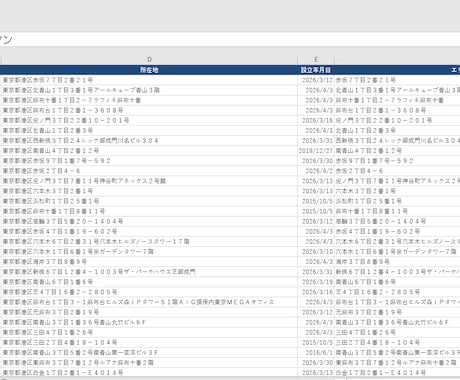Select area cell 三田4丁目1番26号 right of the date
The image size is (460, 380).
[397, 332]
